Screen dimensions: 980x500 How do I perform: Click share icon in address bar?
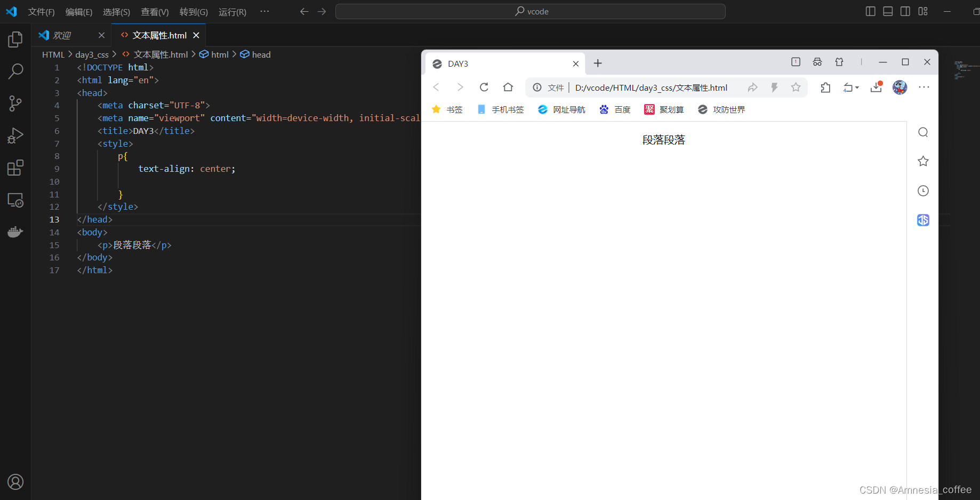click(x=752, y=88)
